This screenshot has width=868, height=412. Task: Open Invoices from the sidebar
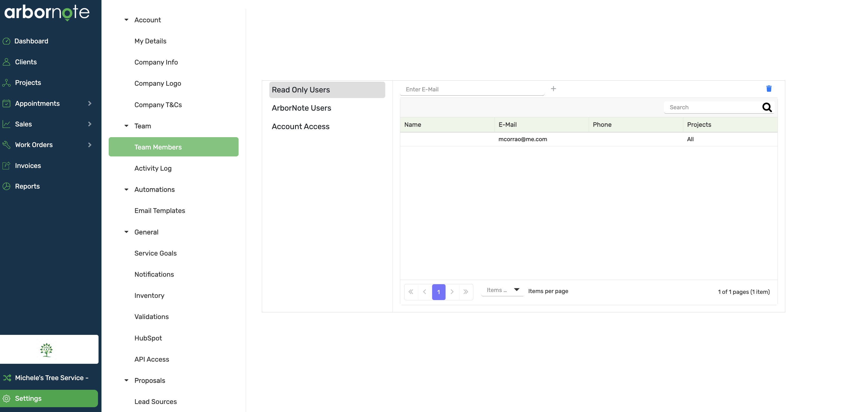[28, 166]
